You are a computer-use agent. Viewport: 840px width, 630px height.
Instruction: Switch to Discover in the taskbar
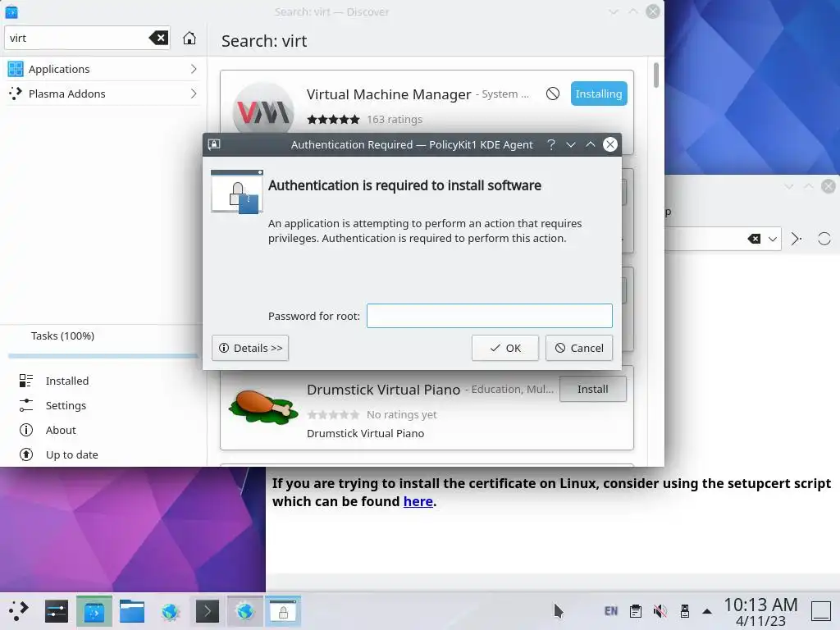(x=94, y=610)
